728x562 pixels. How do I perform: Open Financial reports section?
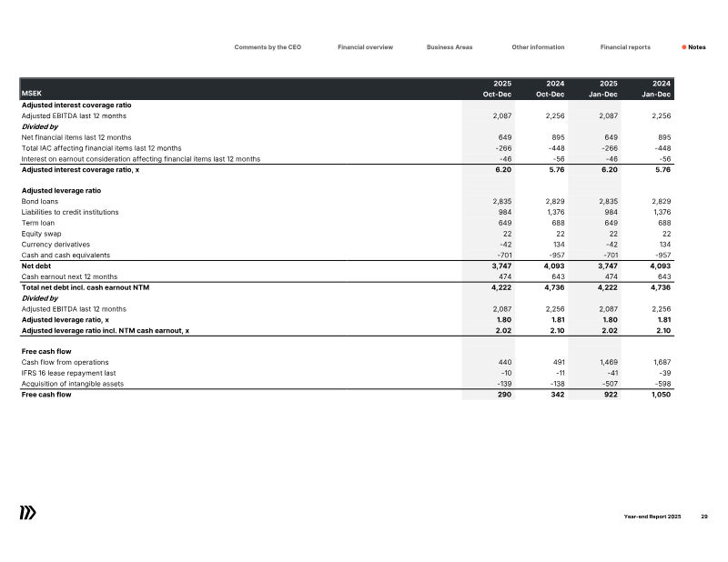pyautogui.click(x=625, y=47)
